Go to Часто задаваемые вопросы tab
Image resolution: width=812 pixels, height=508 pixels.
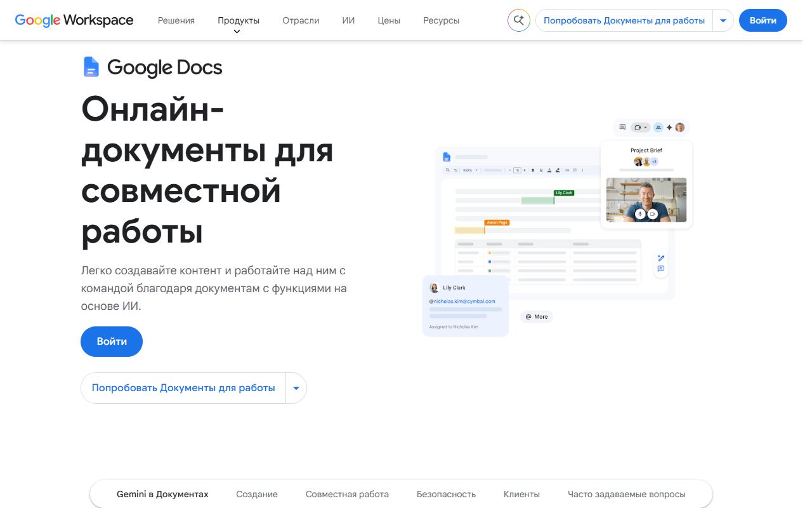(x=627, y=494)
